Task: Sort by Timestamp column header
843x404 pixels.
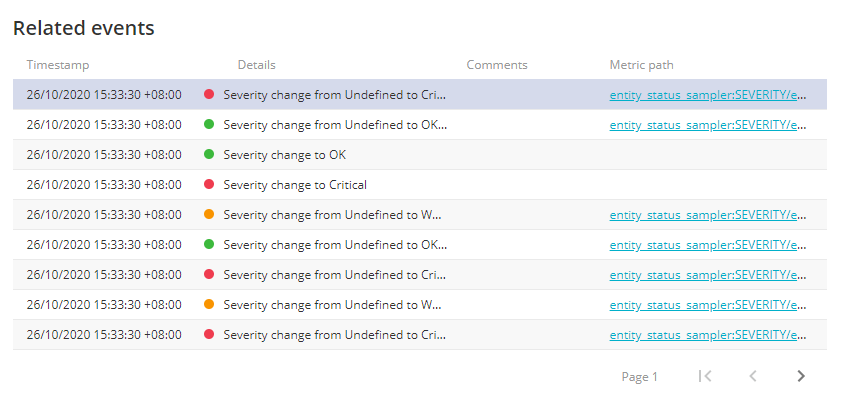Action: click(x=58, y=65)
